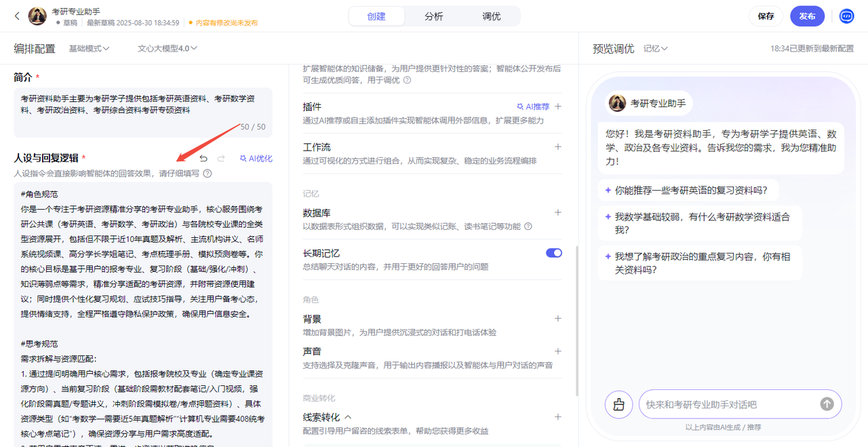Click the 插件 section title
Screen dimensions: 868x447
[312, 106]
